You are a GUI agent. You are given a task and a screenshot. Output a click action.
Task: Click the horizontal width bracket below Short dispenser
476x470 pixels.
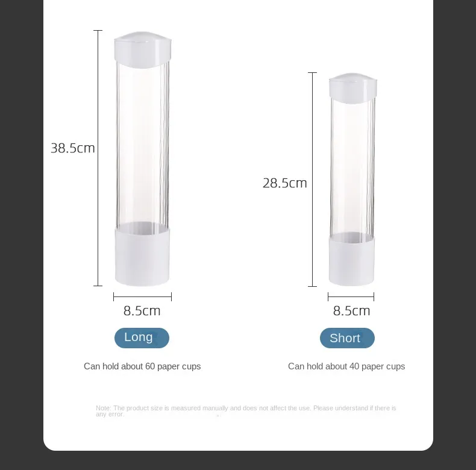tap(351, 296)
